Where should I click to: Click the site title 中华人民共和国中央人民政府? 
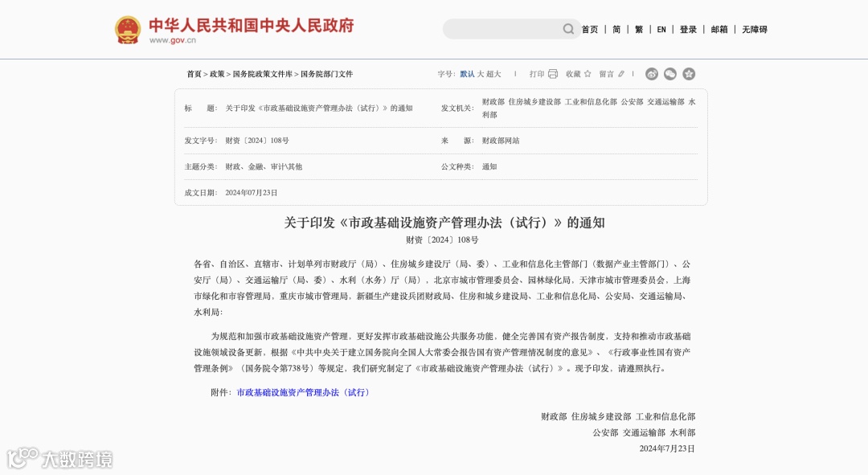[x=252, y=26]
